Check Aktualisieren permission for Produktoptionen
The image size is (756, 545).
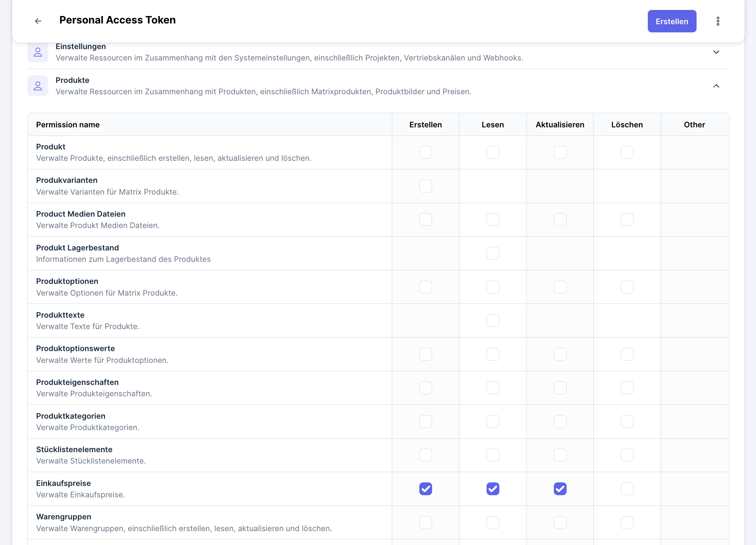click(x=560, y=287)
